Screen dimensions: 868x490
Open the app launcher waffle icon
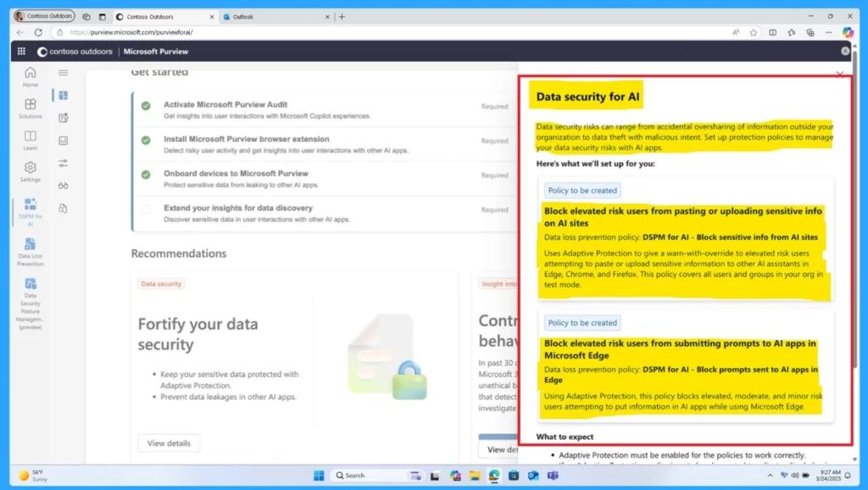click(21, 52)
